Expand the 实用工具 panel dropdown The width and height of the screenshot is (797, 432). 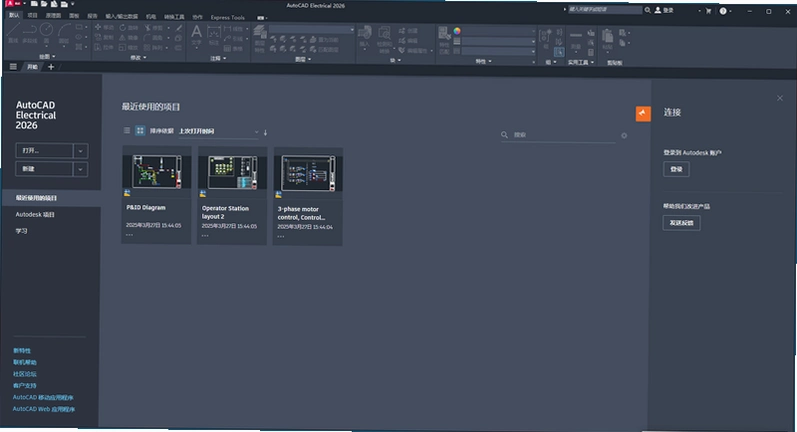[x=580, y=63]
